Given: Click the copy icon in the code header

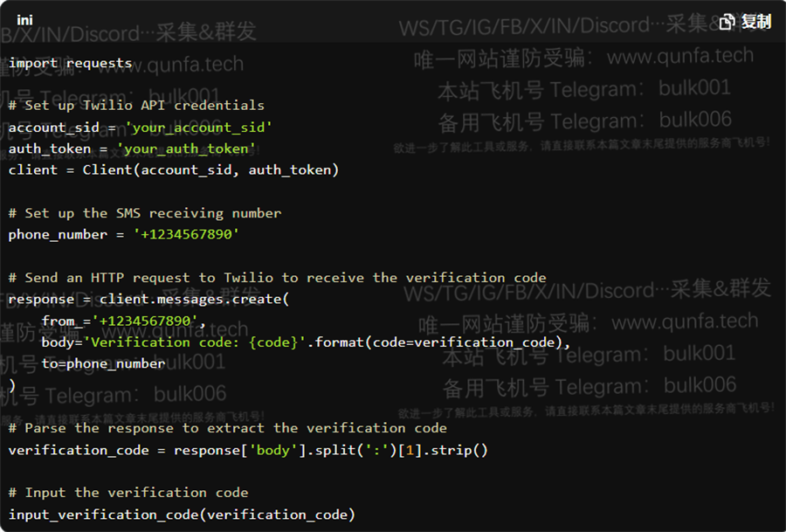Looking at the screenshot, I should click(727, 22).
